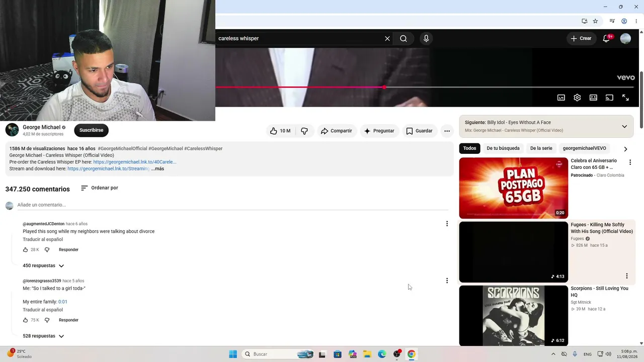Select the De la serie chip
This screenshot has width=644, height=362.
pyautogui.click(x=541, y=148)
